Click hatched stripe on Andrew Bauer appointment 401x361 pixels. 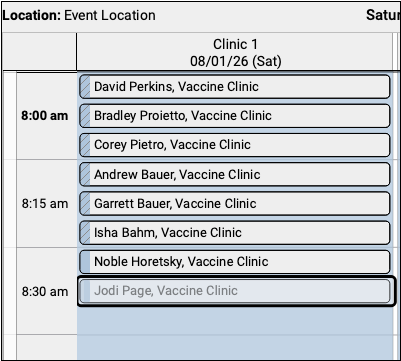[x=85, y=174]
